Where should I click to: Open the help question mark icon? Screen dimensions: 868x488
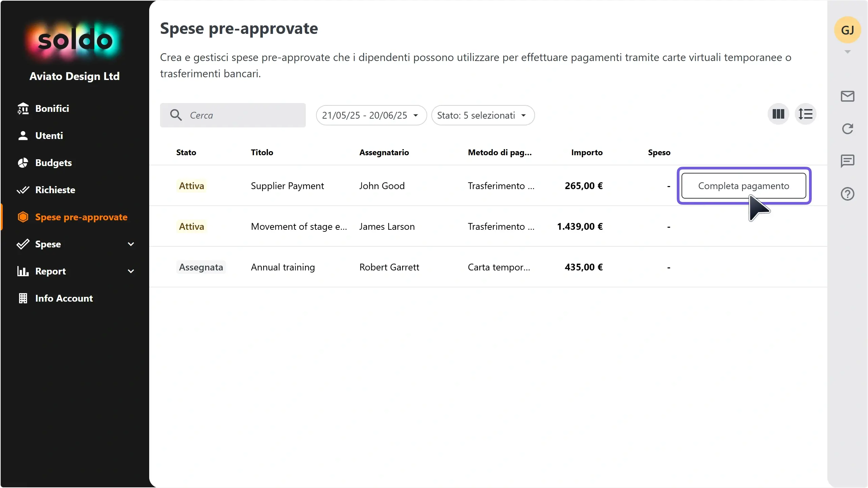tap(848, 194)
